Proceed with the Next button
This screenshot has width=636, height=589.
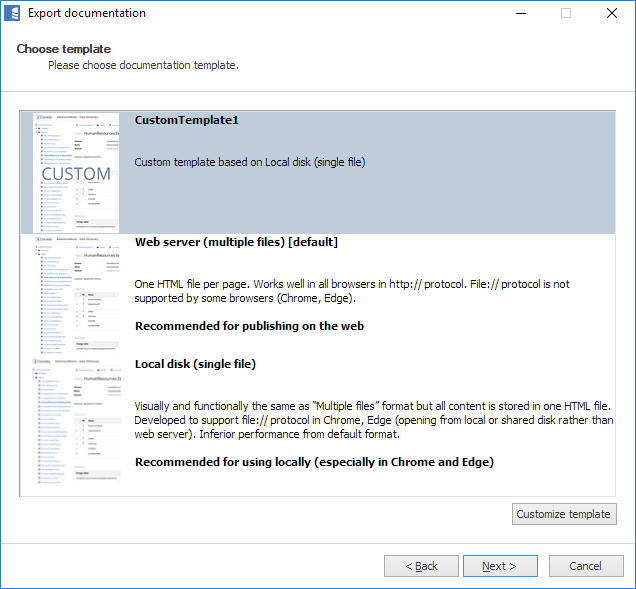pyautogui.click(x=499, y=566)
